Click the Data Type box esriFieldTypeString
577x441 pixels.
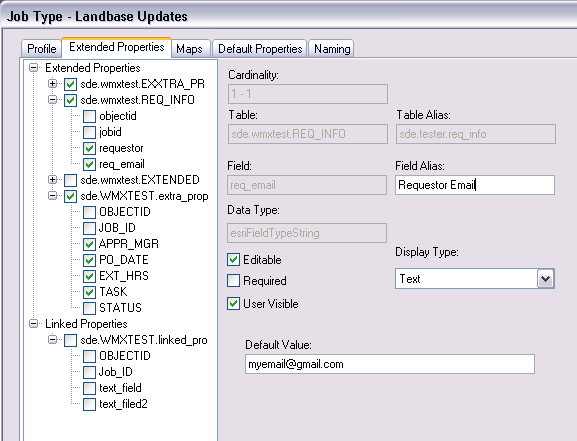(307, 233)
